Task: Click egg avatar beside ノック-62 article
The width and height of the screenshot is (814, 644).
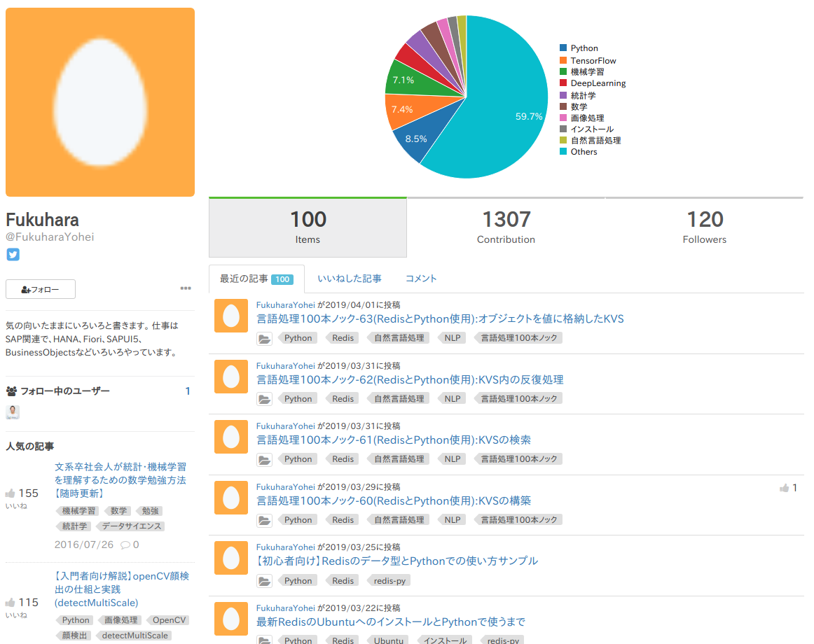Action: click(231, 377)
